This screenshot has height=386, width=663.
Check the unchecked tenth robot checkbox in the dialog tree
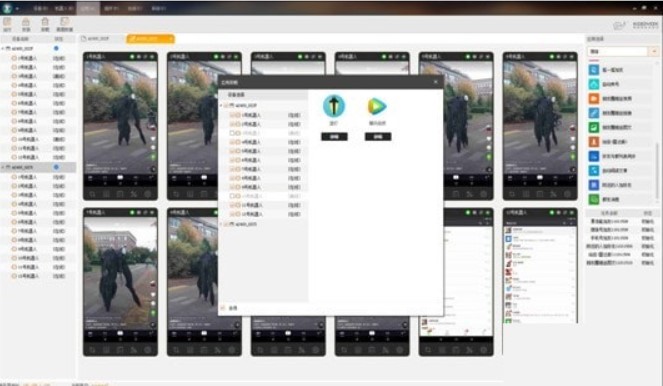232,196
